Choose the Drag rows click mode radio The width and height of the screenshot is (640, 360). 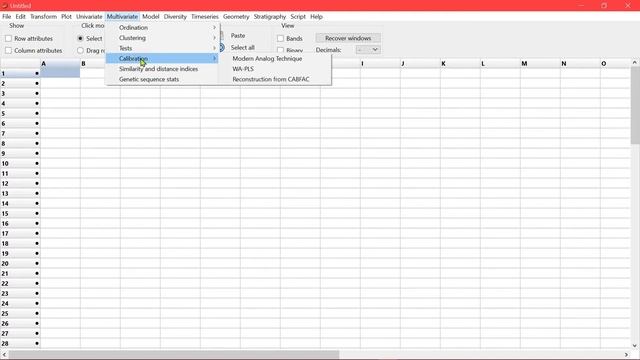tap(80, 51)
